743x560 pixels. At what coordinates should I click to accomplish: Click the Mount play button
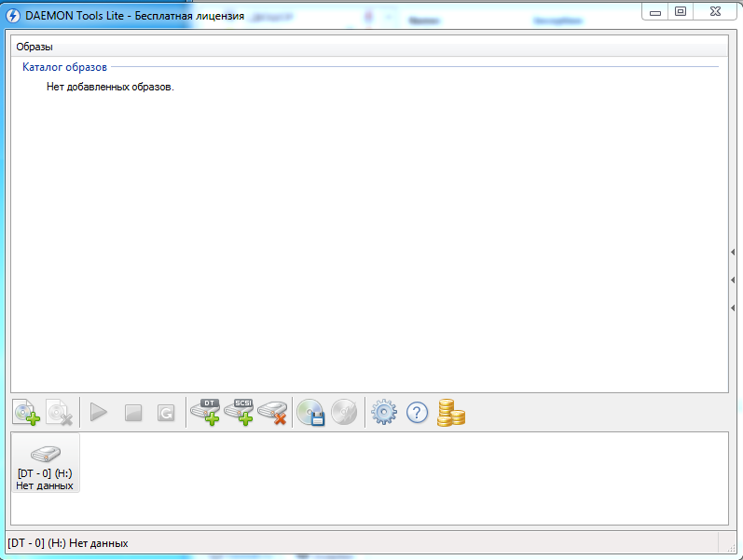click(x=99, y=412)
